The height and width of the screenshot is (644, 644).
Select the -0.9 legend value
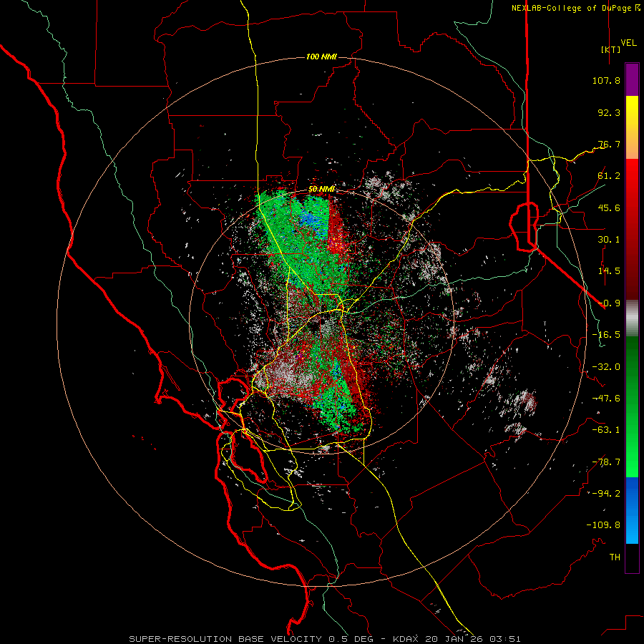[609, 303]
